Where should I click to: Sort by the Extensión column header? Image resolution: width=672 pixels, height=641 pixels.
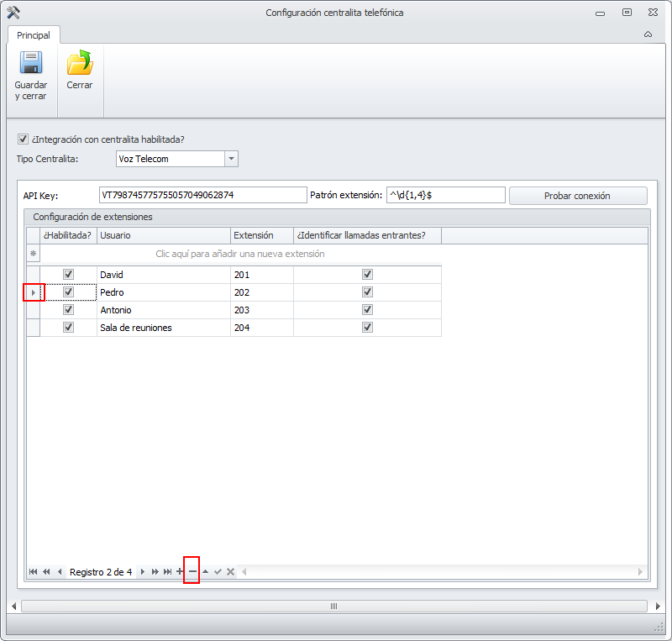[261, 235]
